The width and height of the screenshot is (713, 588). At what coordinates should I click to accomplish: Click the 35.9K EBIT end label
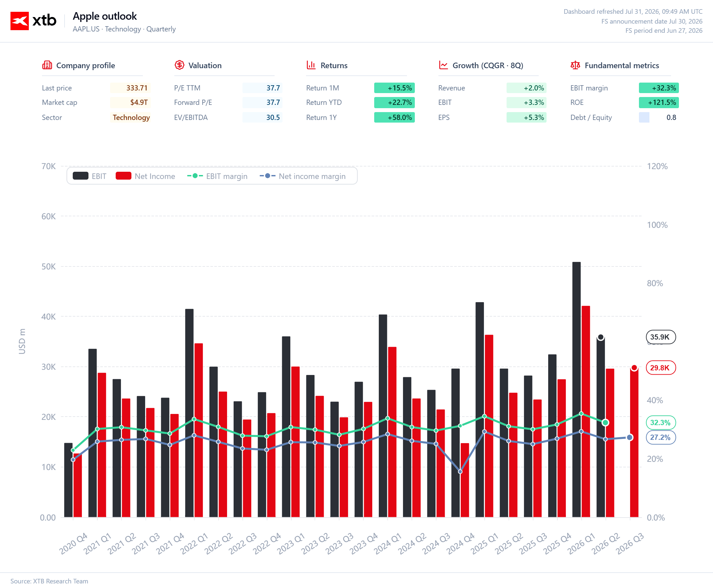661,337
